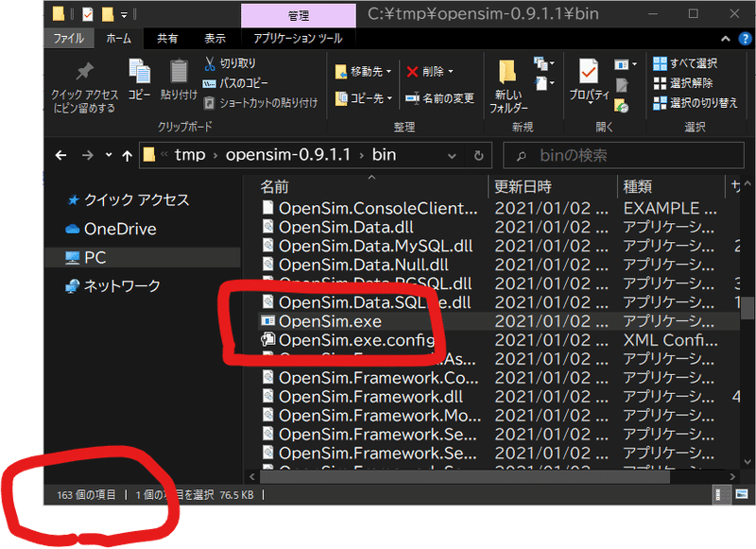The height and width of the screenshot is (549, 756).
Task: Click the Cut scissors icon
Action: pos(209,63)
